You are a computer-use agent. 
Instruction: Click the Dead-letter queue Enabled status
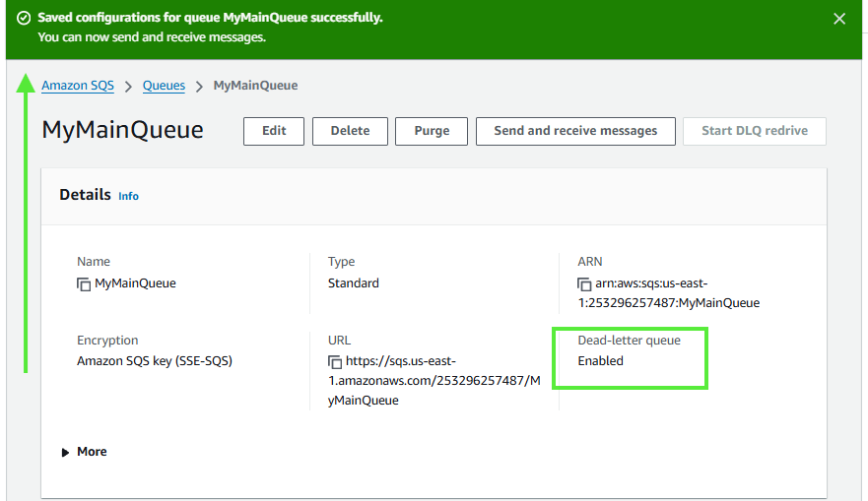click(x=600, y=361)
